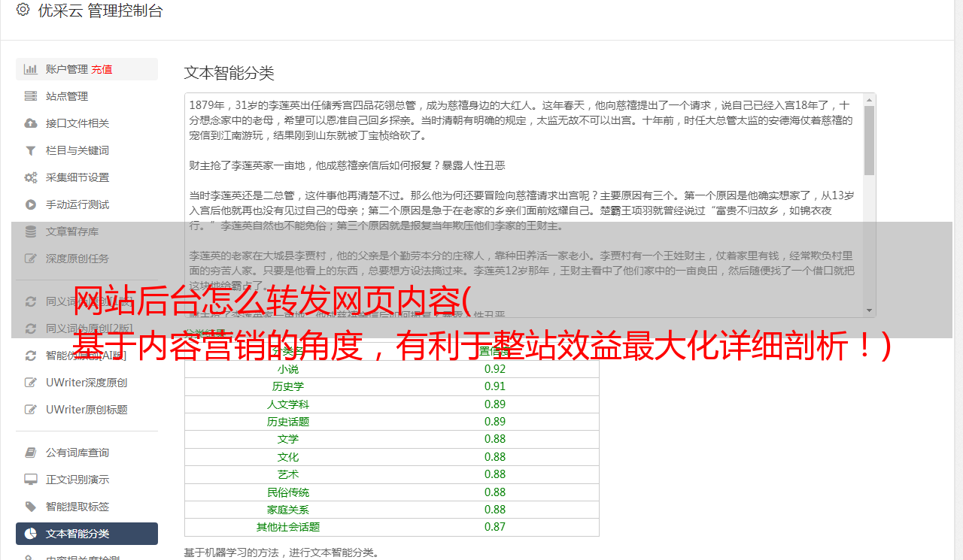
Task: Click the gear icon beside 优采云 管理控制台
Action: (x=23, y=11)
